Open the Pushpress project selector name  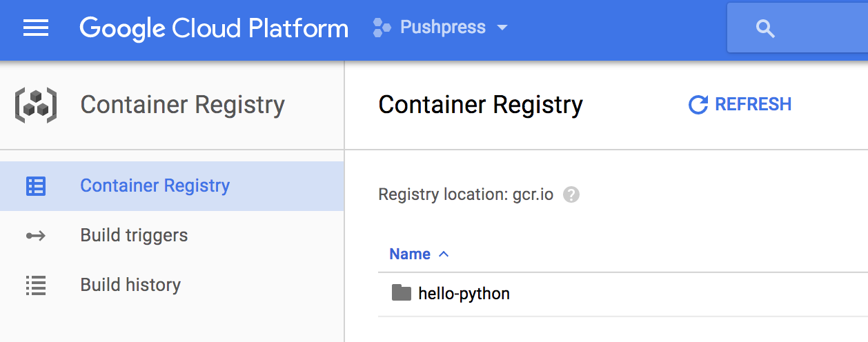pos(443,28)
